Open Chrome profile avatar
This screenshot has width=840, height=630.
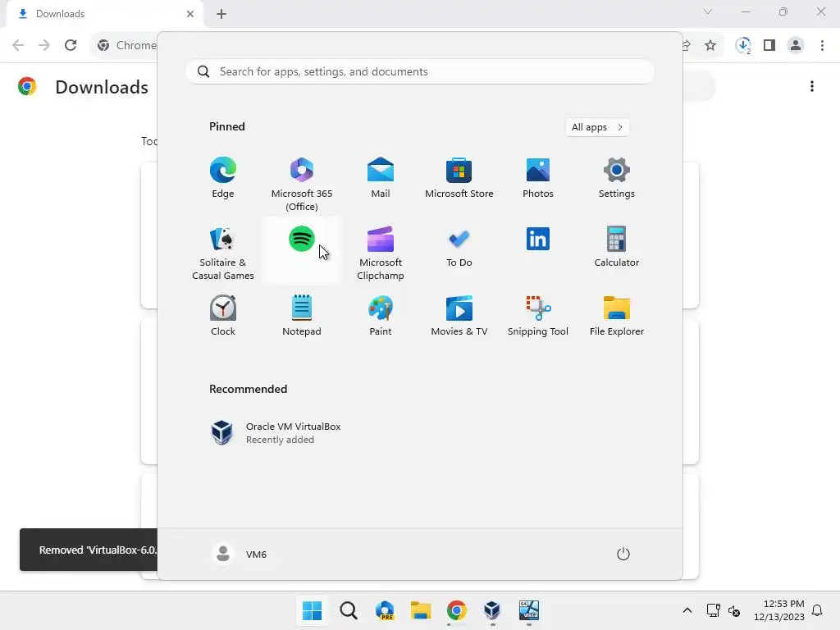[x=796, y=46]
